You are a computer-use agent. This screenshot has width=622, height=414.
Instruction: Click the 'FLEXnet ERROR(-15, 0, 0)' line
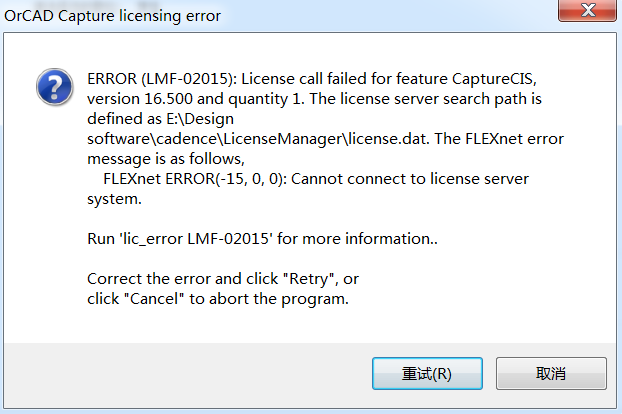point(189,179)
